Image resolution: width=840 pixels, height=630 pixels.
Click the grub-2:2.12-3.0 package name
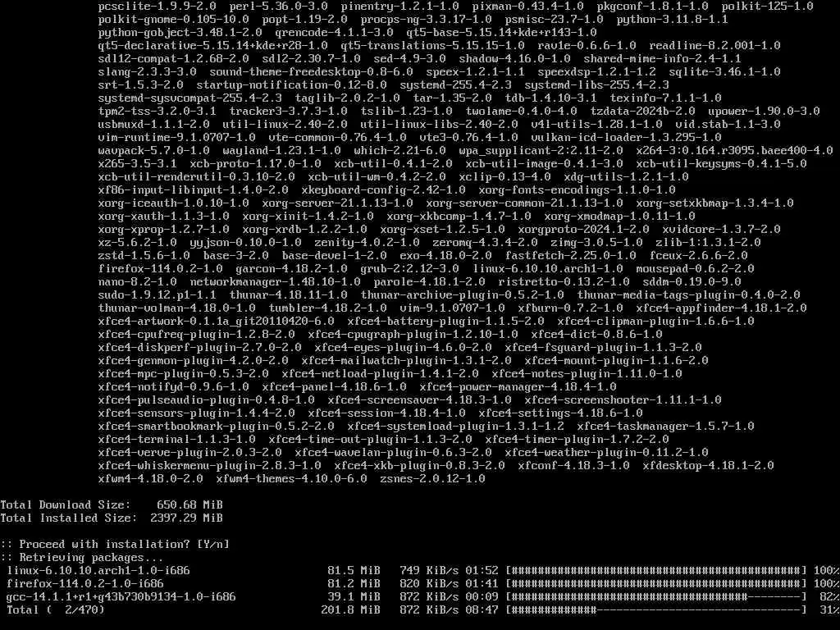409,269
